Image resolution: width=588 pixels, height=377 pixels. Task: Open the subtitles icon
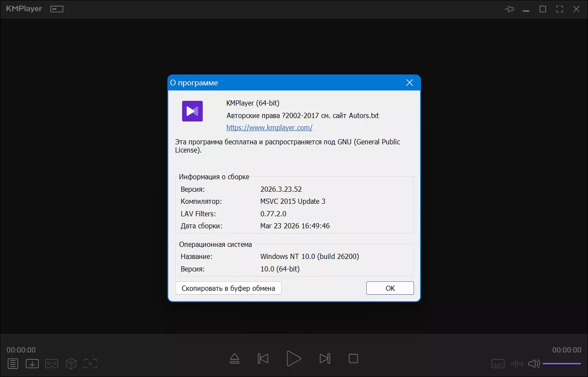(x=498, y=364)
